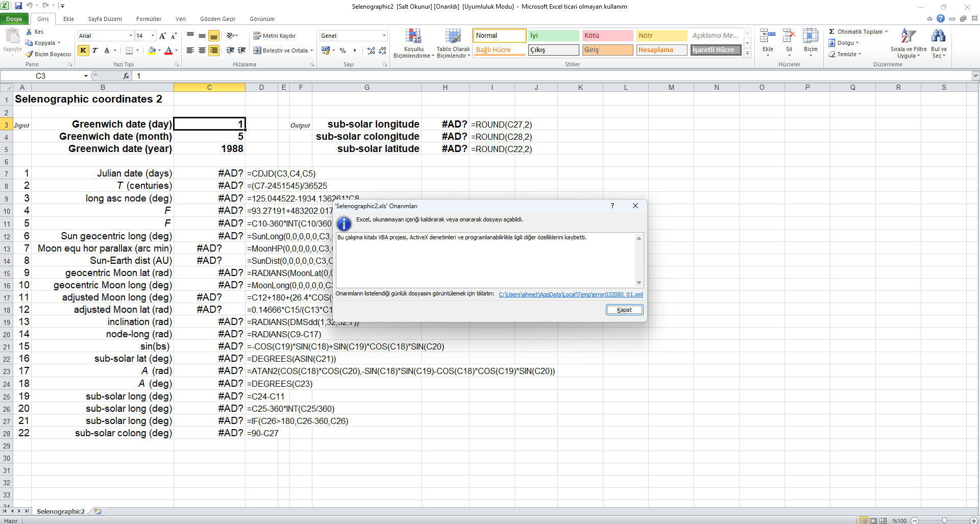Apply the Kötü cell style
Screen dimensions: 980x524
(607, 36)
